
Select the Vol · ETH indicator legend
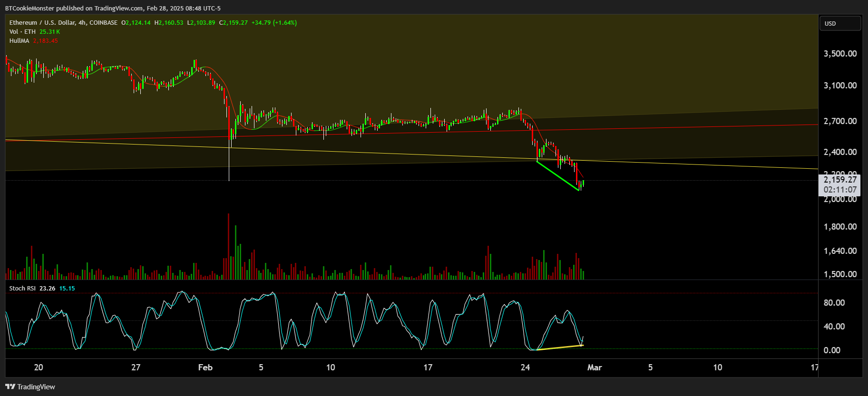[x=22, y=32]
